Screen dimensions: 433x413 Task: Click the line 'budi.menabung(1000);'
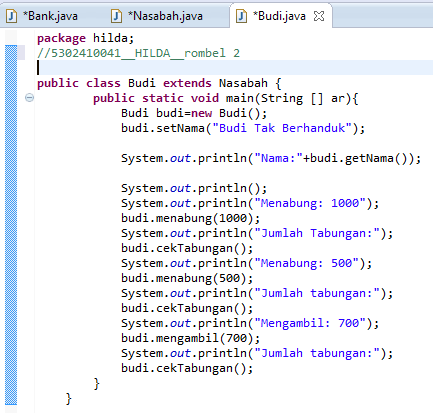point(190,218)
